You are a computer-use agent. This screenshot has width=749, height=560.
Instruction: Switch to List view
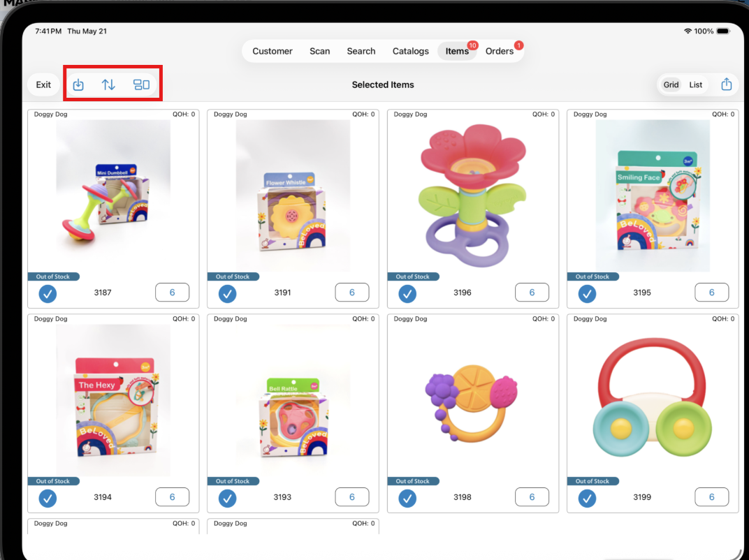(x=695, y=84)
